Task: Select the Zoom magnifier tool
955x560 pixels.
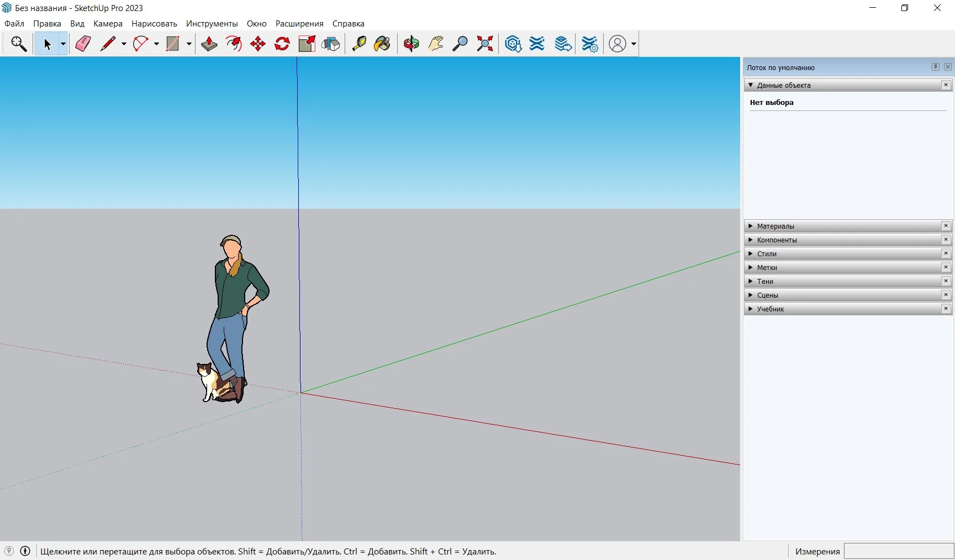Action: (x=460, y=44)
